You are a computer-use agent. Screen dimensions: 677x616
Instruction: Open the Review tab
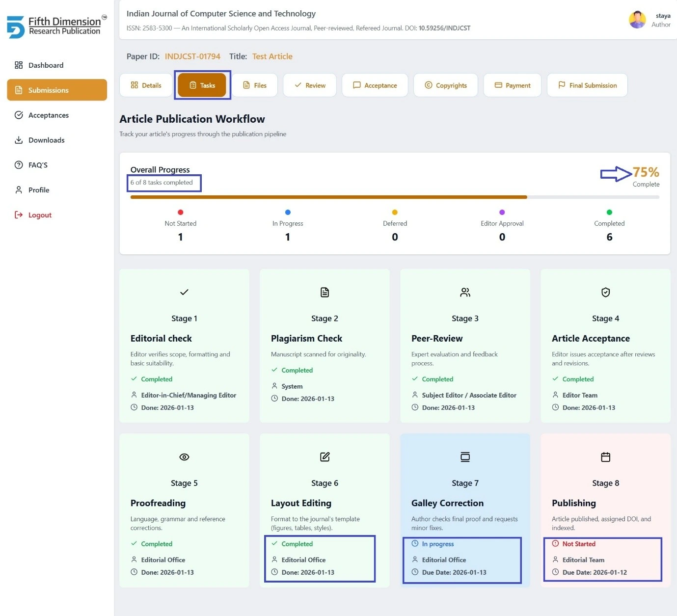tap(310, 85)
